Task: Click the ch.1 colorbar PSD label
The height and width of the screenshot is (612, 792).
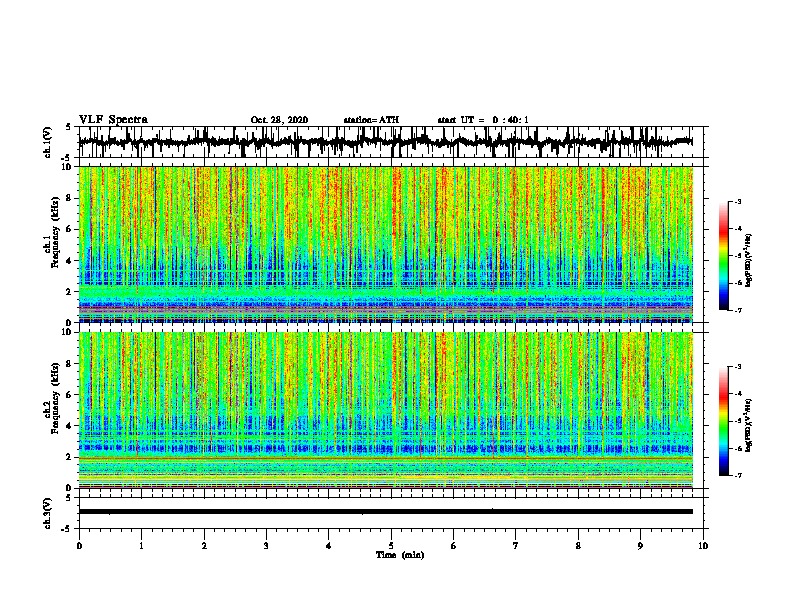Action: click(x=749, y=261)
